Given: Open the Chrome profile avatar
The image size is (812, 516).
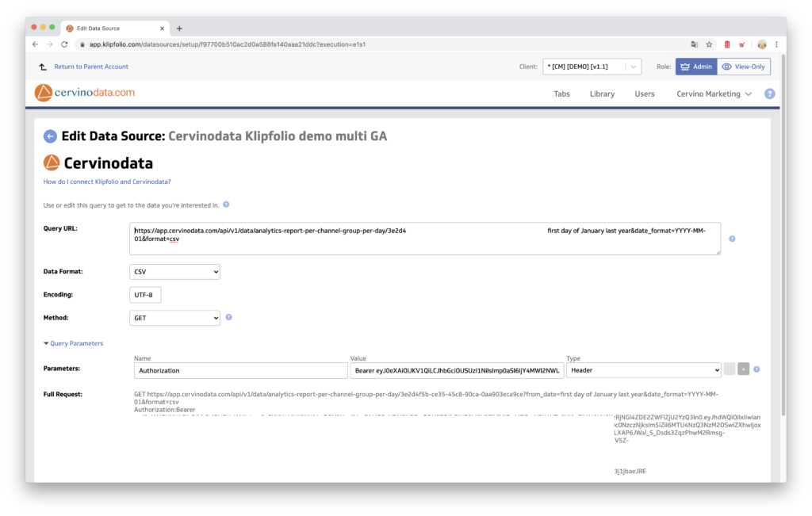Looking at the screenshot, I should pos(762,44).
